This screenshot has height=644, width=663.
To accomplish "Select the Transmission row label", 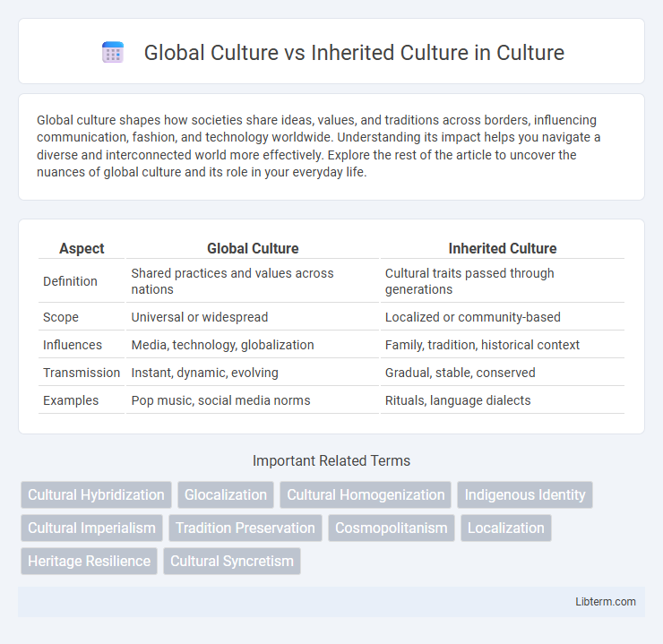I will point(82,373).
